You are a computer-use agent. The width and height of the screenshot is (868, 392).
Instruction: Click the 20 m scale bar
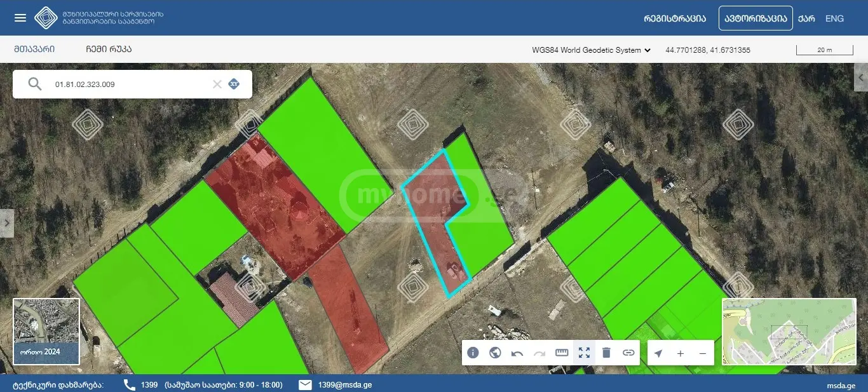point(825,50)
